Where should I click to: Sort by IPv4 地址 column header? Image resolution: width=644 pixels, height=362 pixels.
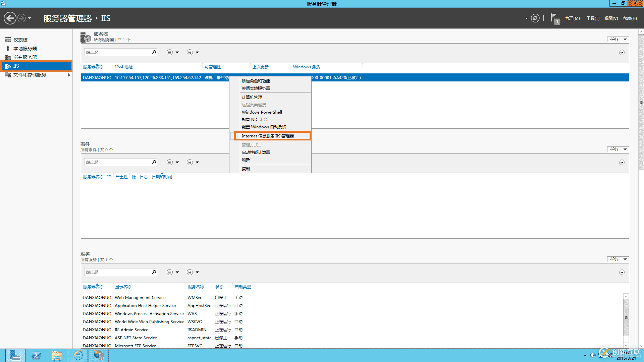[124, 67]
